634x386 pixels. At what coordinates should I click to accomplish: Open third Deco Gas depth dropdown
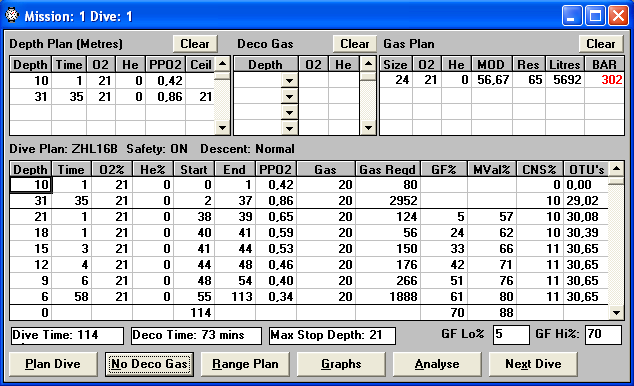tap(289, 112)
